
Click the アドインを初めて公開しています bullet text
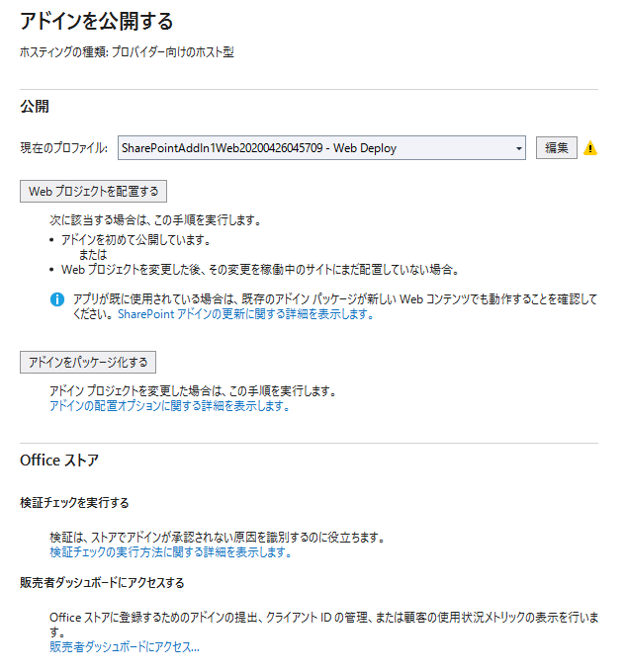[x=136, y=240]
